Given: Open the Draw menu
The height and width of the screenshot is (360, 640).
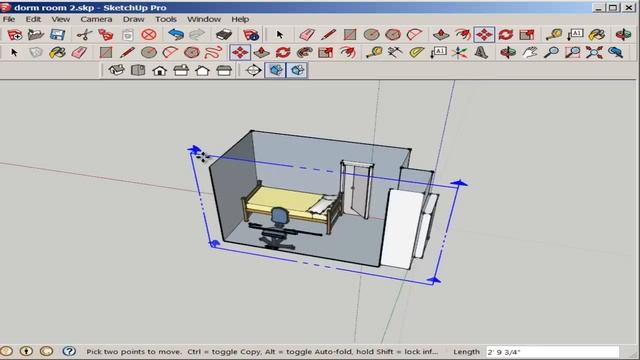Looking at the screenshot, I should click(133, 19).
